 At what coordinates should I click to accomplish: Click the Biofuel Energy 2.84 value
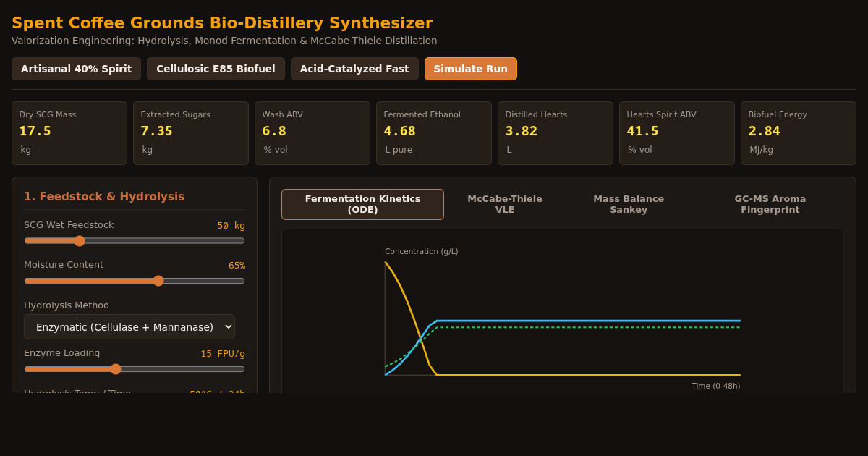[765, 131]
